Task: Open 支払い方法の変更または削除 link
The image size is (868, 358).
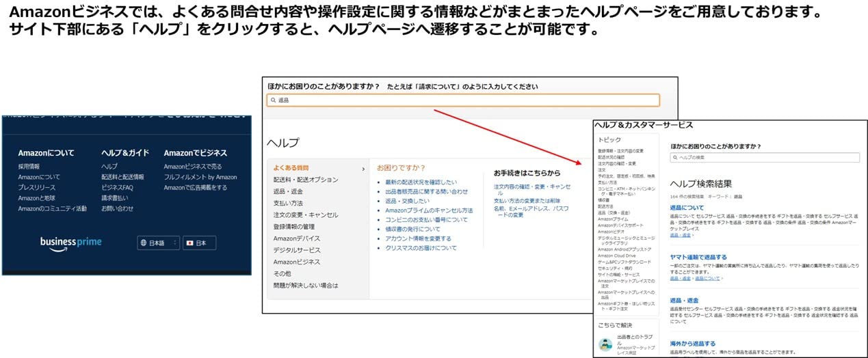Action: point(527,201)
